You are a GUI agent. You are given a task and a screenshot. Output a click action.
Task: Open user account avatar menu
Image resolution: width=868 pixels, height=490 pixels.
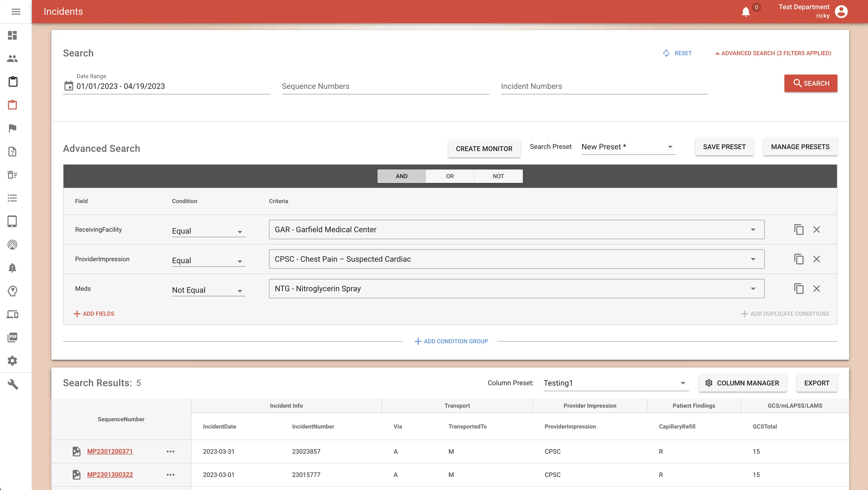coord(841,11)
